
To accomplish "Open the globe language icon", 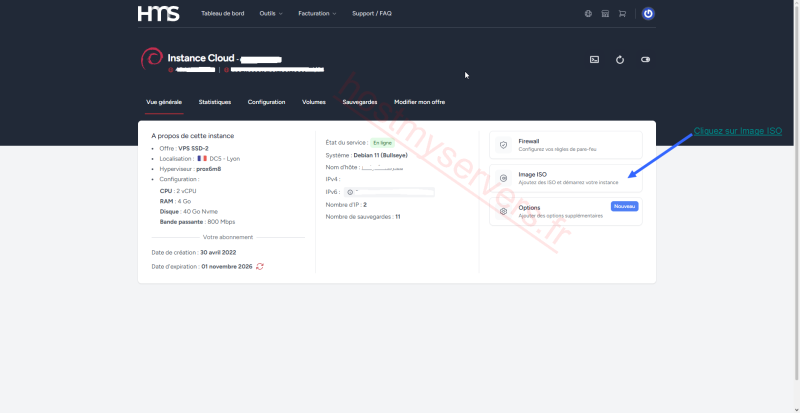I will coord(588,14).
